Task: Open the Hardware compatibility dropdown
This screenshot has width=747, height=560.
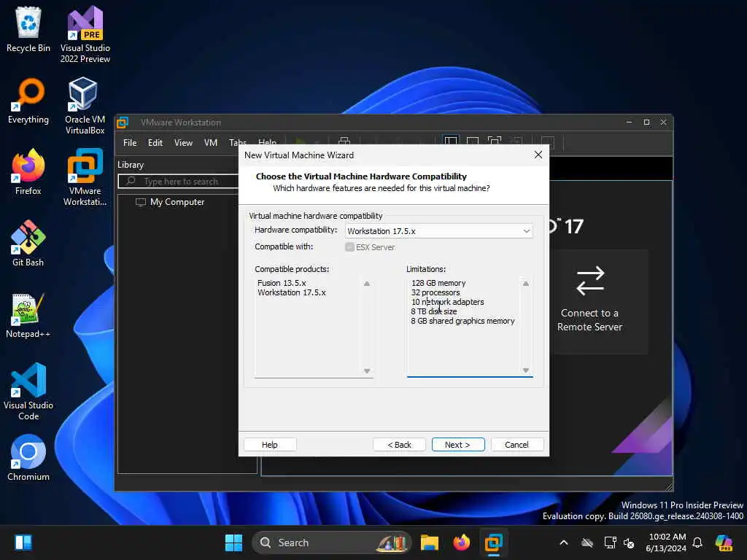Action: click(x=438, y=231)
